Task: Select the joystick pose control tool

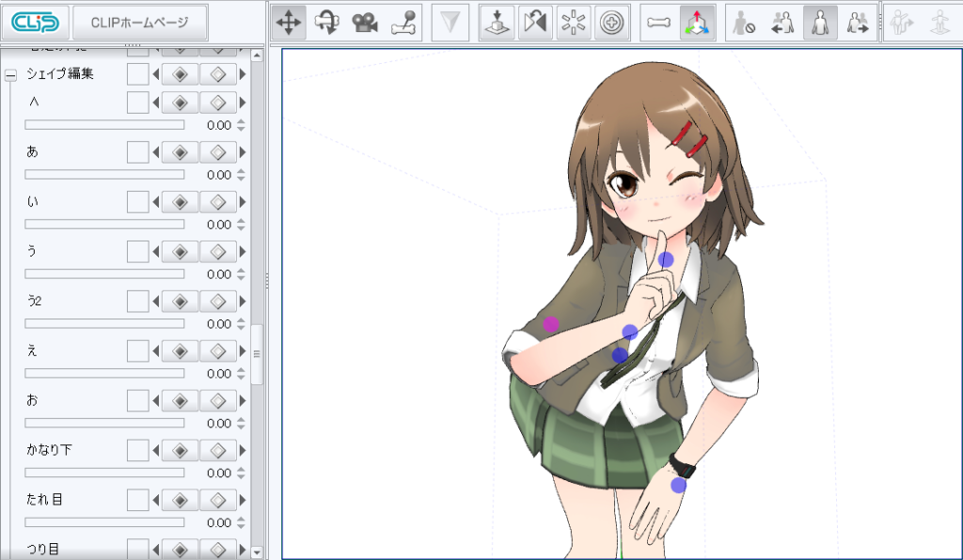Action: pyautogui.click(x=404, y=21)
